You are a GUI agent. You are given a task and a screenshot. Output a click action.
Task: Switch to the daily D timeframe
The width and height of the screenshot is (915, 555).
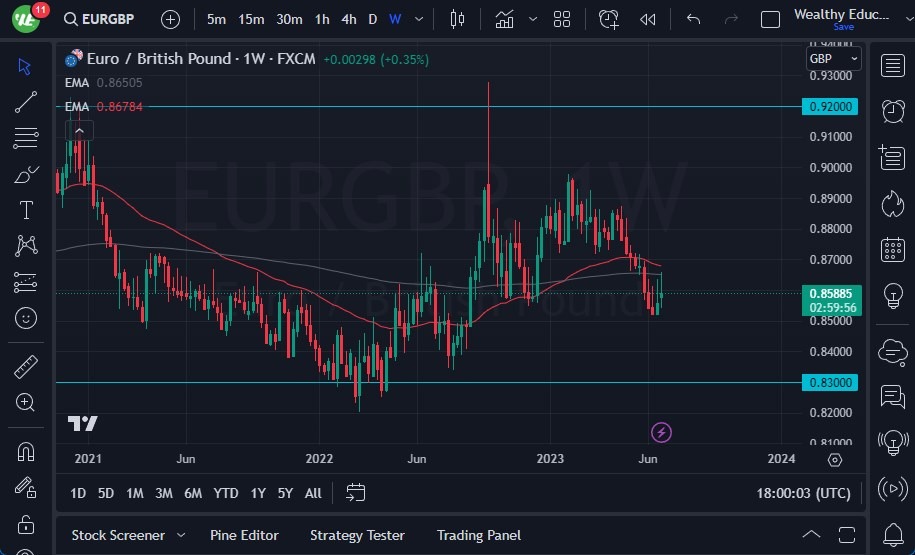click(x=373, y=19)
